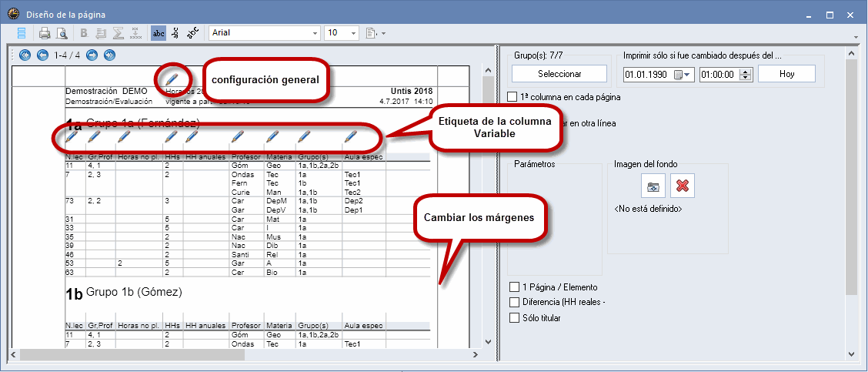The image size is (868, 372).
Task: Enable Sólo titular checkbox
Action: [514, 317]
